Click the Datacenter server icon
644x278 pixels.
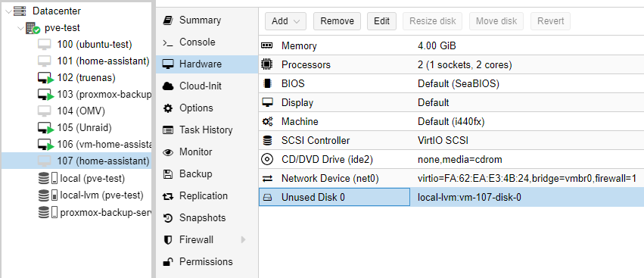(x=20, y=11)
